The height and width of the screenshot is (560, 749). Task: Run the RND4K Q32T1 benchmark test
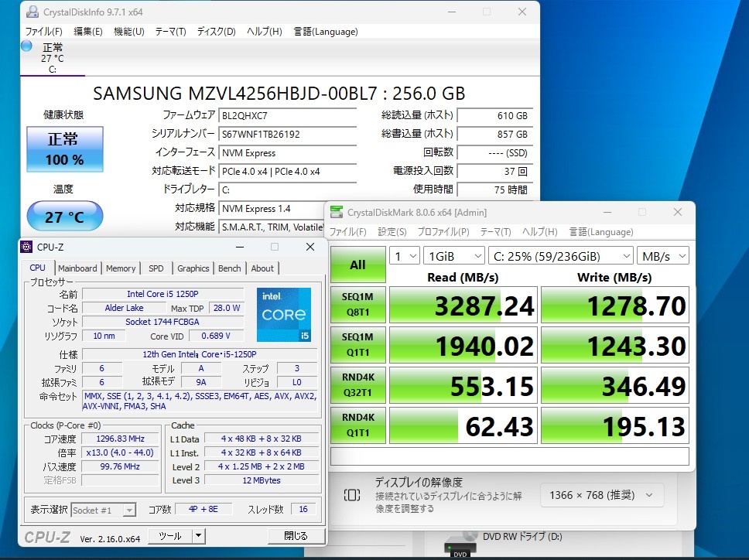click(x=357, y=386)
